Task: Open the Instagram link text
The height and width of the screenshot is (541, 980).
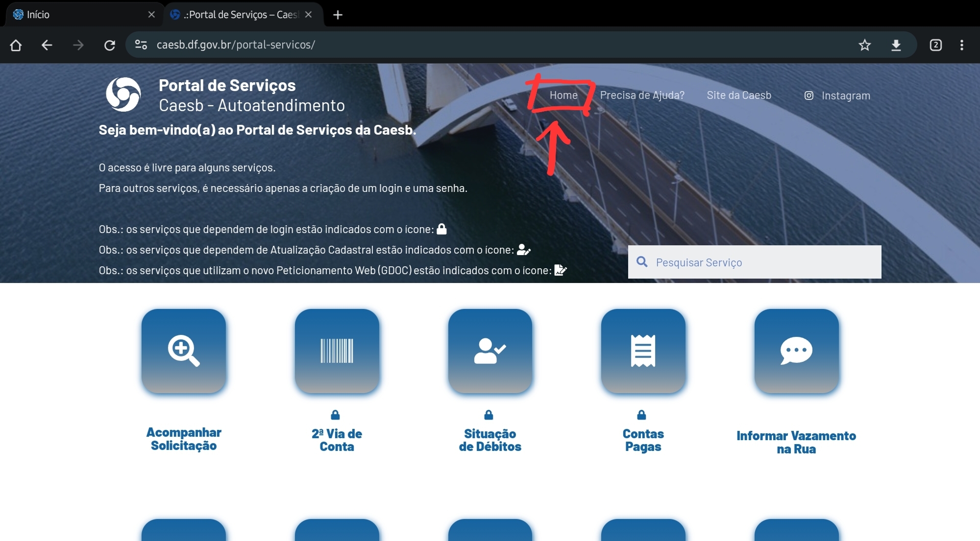Action: coord(846,95)
